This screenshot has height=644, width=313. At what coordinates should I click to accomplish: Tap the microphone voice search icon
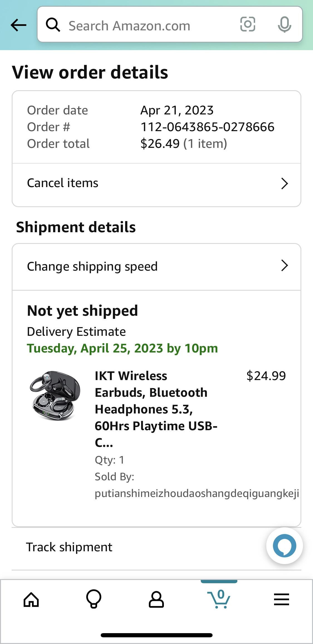(x=284, y=25)
